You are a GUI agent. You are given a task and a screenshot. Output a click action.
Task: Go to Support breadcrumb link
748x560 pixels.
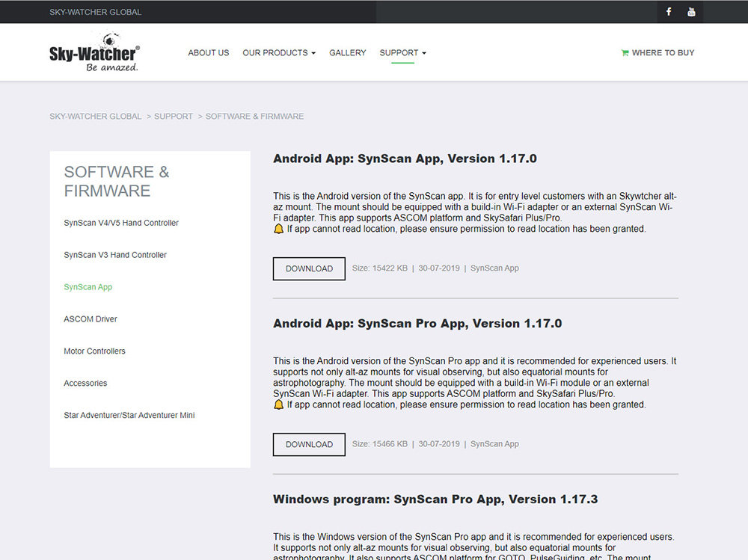(x=174, y=117)
